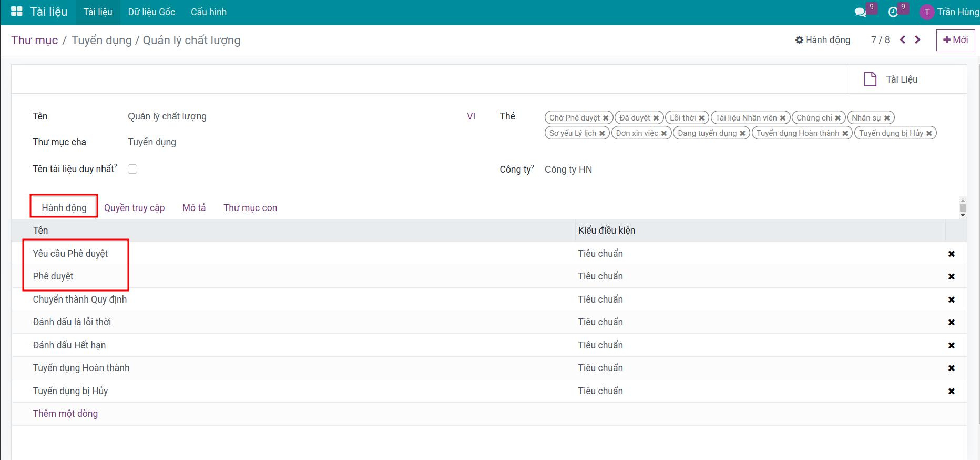Remove the 'Tài liệu Nhân viên' tag
980x460 pixels.
[783, 118]
